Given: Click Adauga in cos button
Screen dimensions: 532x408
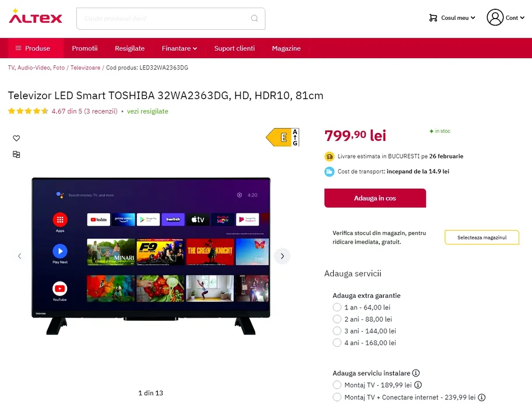Looking at the screenshot, I should [x=375, y=198].
